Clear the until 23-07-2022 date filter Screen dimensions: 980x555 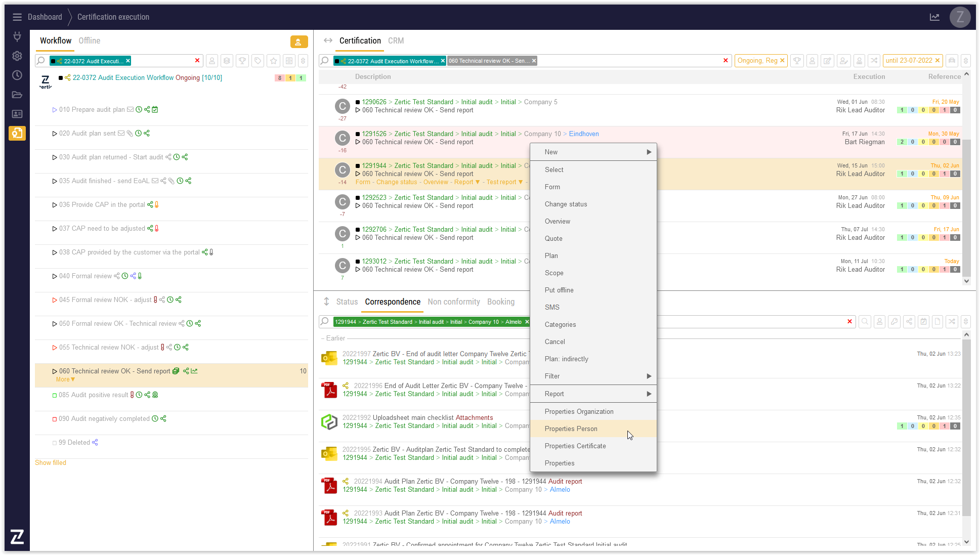937,61
